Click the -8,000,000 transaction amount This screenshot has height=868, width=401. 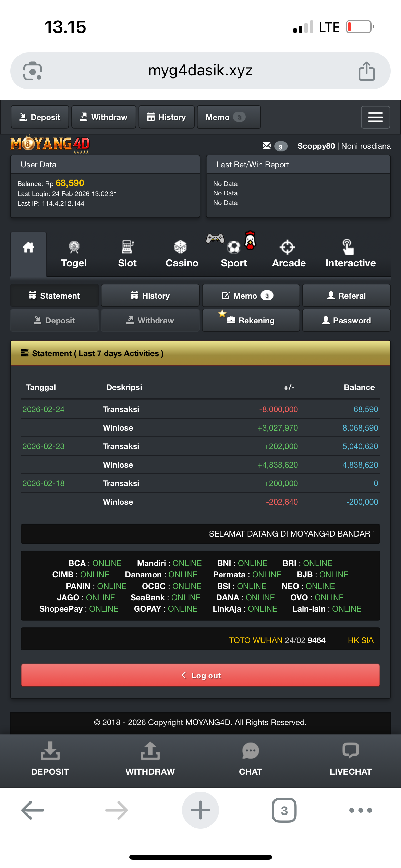[x=279, y=409]
